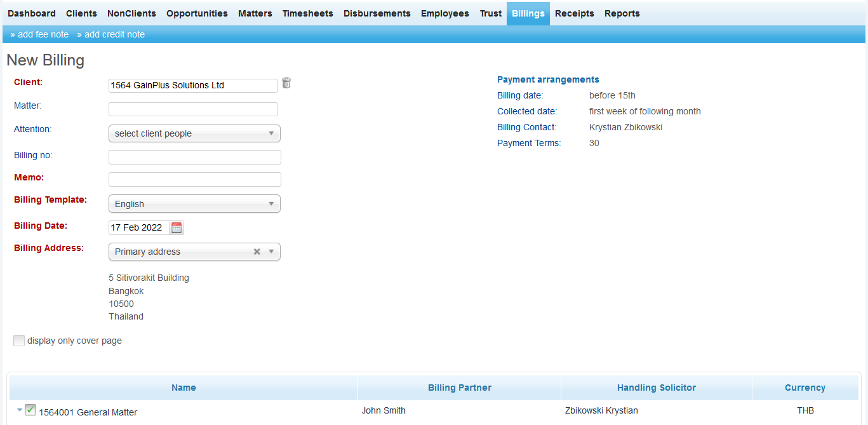Click into the Matter input field

tap(193, 109)
